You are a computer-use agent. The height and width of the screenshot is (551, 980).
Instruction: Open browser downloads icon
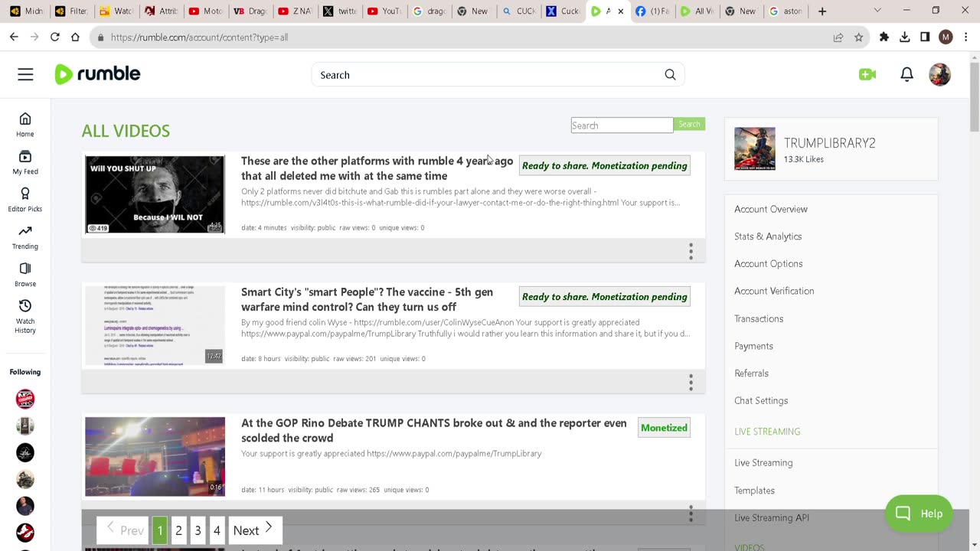[x=905, y=37]
